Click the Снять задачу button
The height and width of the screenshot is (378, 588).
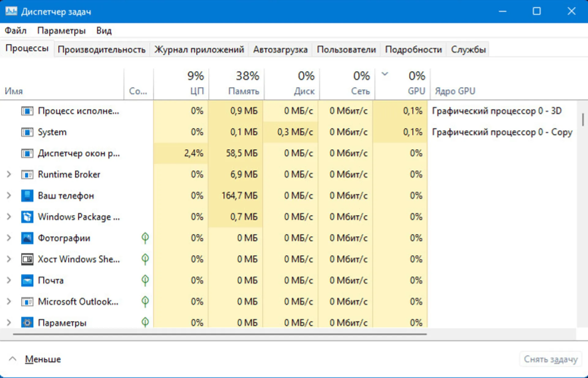550,359
